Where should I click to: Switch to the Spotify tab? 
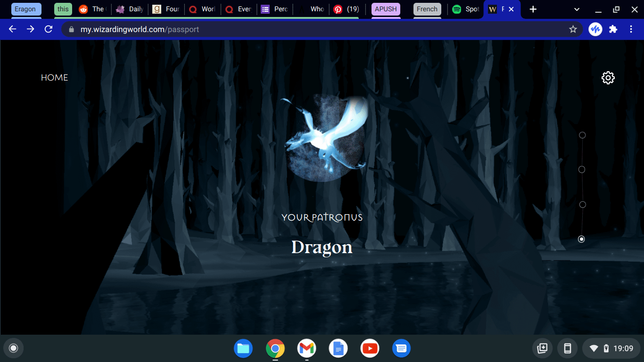pos(464,9)
